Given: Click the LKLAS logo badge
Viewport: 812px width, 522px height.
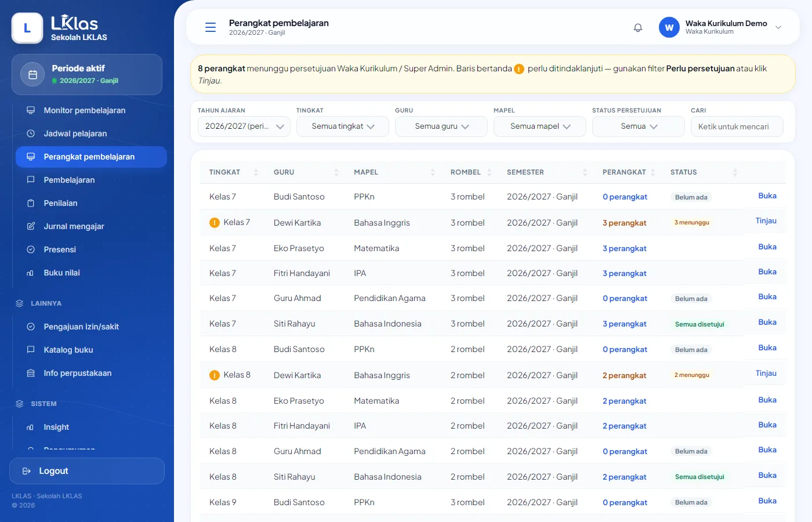Looking at the screenshot, I should [27, 28].
